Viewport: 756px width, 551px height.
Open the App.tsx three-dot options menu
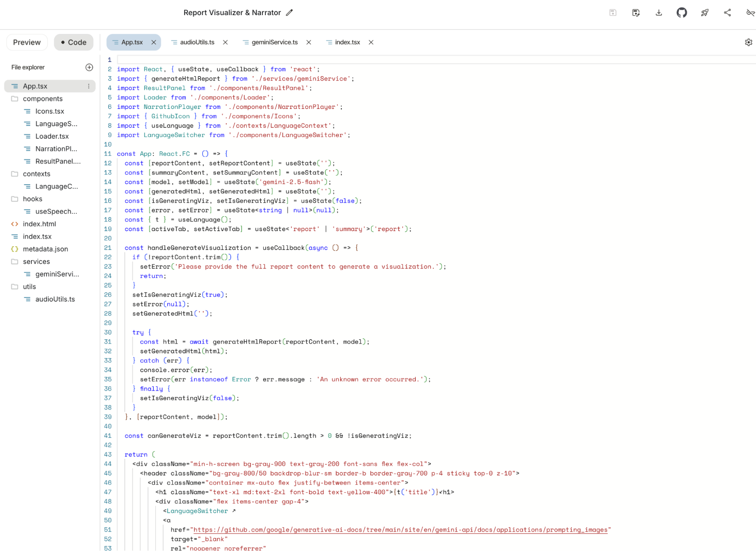tap(89, 86)
